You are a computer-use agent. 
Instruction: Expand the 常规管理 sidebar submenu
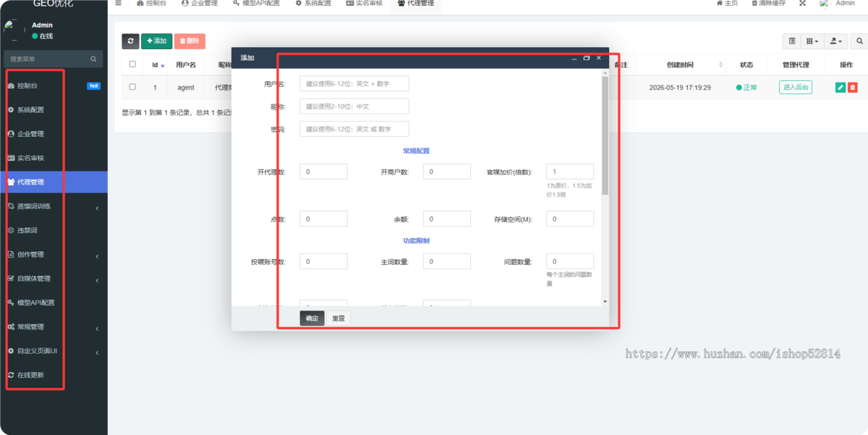click(54, 327)
